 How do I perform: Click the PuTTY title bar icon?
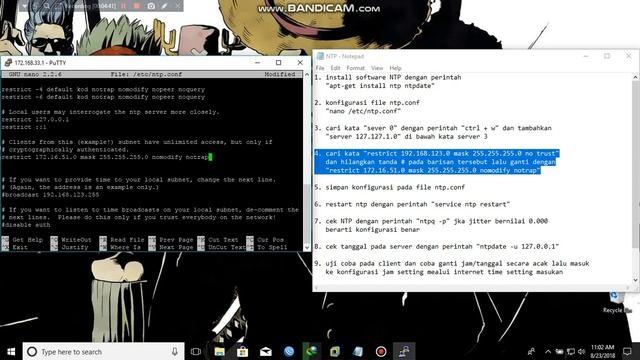point(8,62)
